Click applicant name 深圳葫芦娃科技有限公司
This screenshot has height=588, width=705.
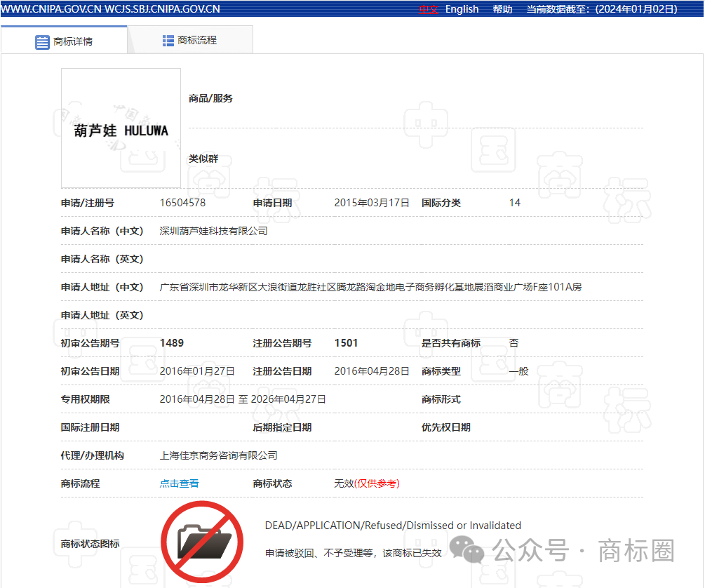214,231
